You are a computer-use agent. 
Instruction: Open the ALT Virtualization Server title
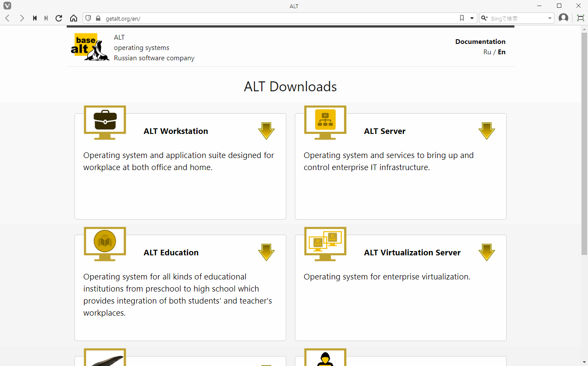pos(412,253)
